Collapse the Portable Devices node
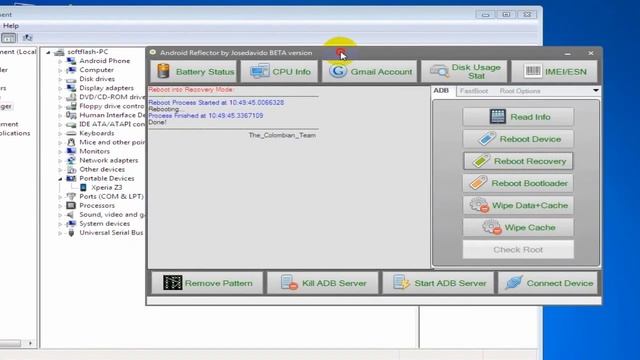 tap(60, 179)
